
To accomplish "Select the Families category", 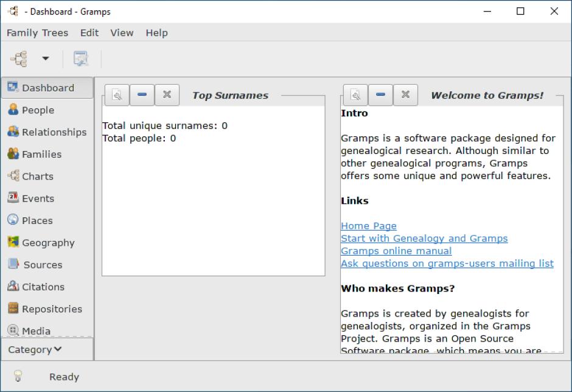I will (x=47, y=154).
